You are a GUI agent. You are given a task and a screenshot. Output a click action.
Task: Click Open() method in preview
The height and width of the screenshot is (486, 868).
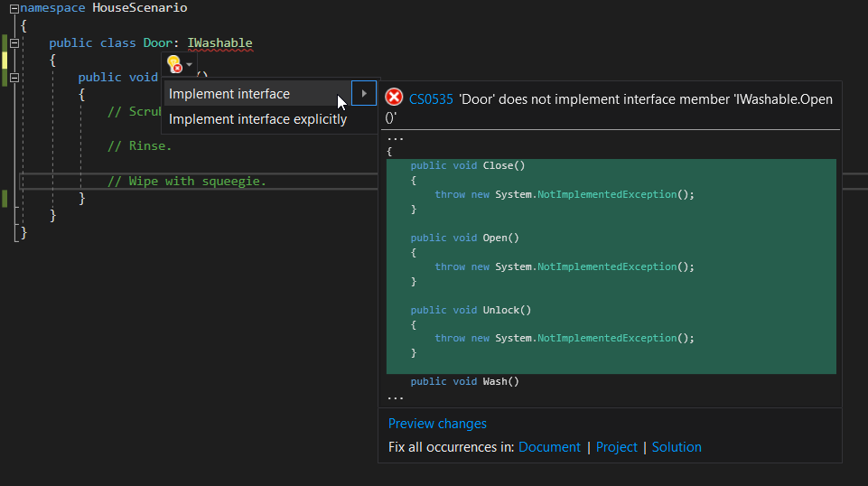(x=500, y=238)
